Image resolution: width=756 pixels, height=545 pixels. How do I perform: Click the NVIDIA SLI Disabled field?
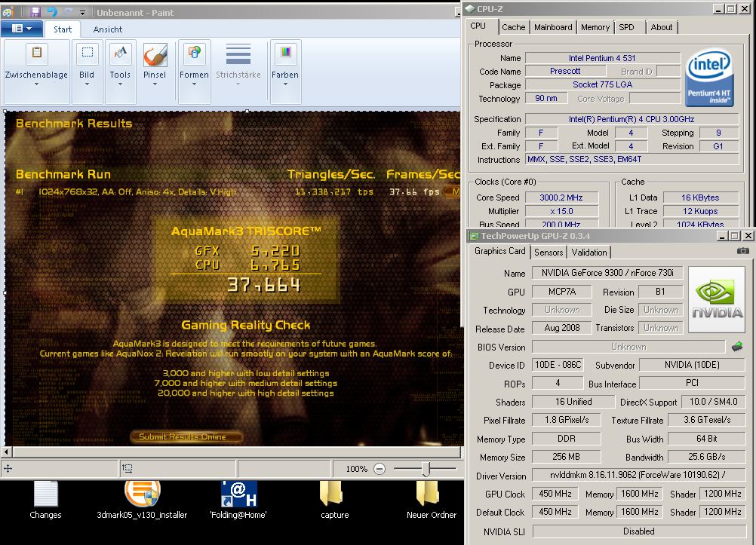[639, 531]
